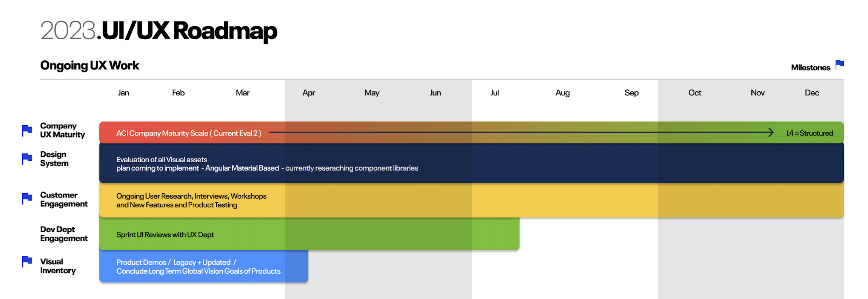Click the 'Customer Engagement' row label
The image size is (868, 299).
64,199
